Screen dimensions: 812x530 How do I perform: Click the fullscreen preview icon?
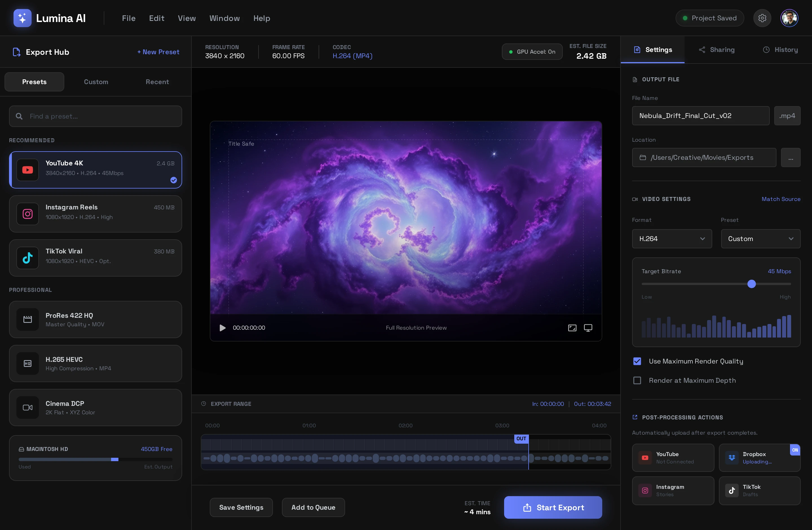[x=572, y=328]
